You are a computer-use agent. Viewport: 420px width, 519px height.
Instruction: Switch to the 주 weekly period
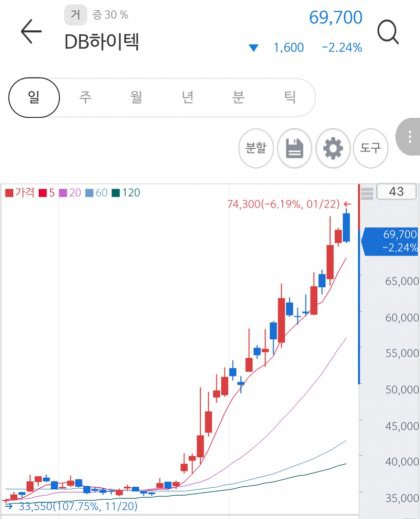click(85, 97)
